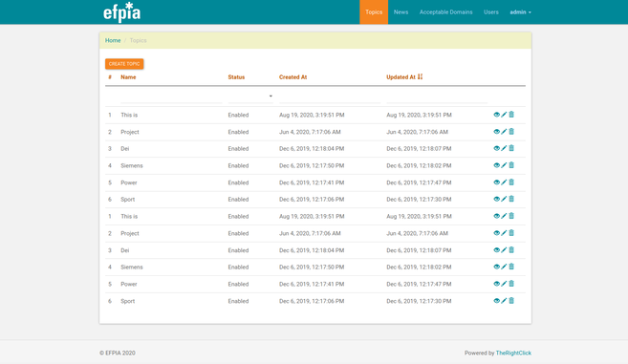
Task: View the first Project topic via eye icon
Action: [497, 131]
